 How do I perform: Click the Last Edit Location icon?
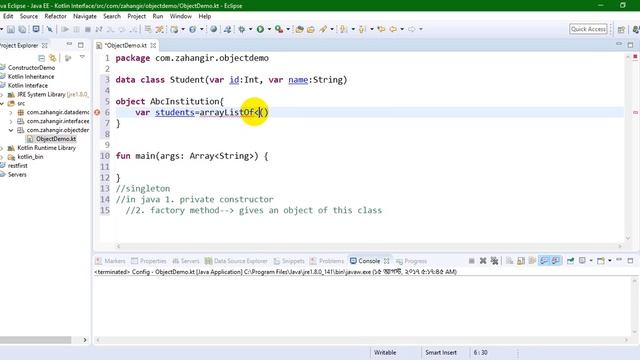(x=381, y=29)
